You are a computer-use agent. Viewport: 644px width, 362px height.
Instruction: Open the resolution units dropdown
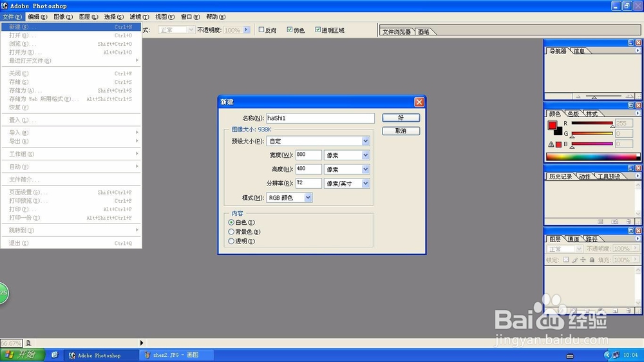(x=365, y=184)
